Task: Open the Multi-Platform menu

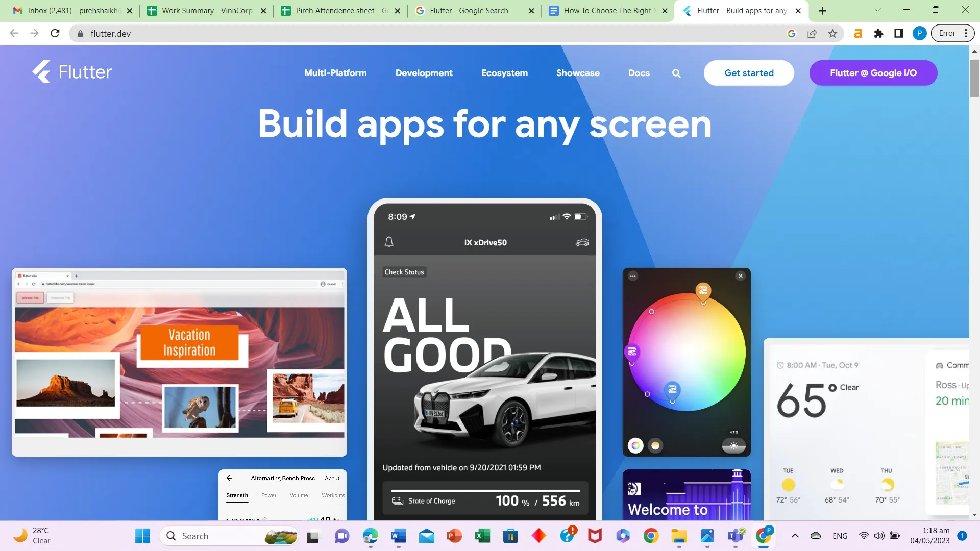Action: coord(335,73)
